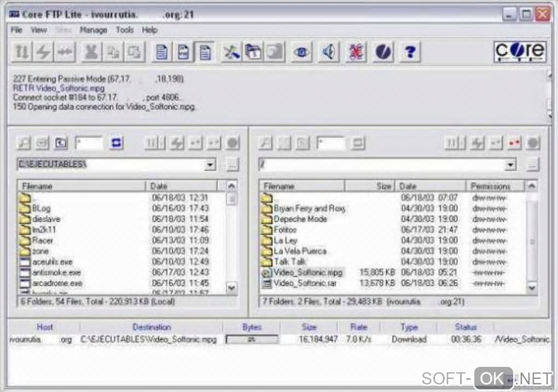The image size is (558, 392).
Task: Click the core logo at the toolbar's right
Action: coord(520,52)
